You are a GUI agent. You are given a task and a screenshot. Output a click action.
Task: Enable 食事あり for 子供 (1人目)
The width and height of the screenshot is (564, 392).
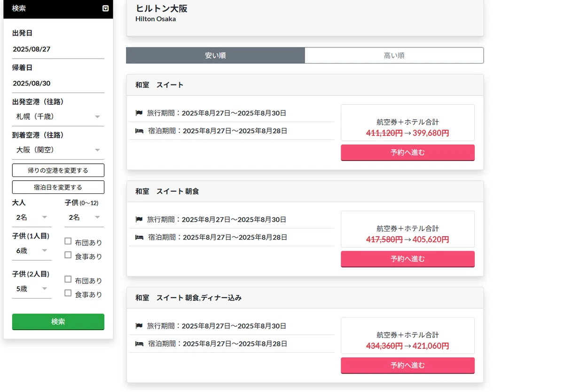pos(68,255)
